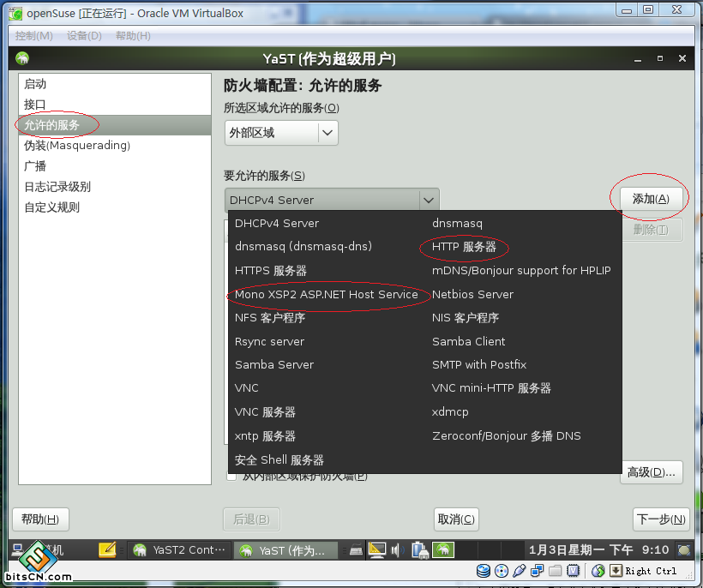Click VirtualBox optical disc status icon
This screenshot has width=703, height=588.
502,571
